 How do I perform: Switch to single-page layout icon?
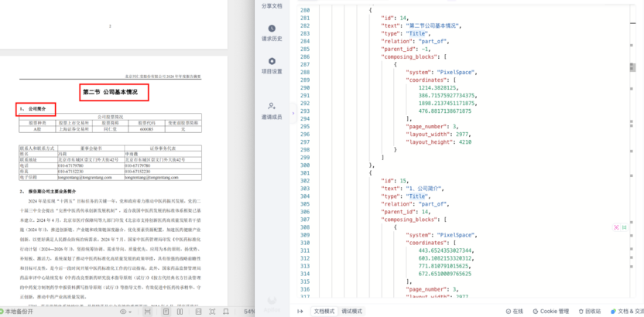166,312
